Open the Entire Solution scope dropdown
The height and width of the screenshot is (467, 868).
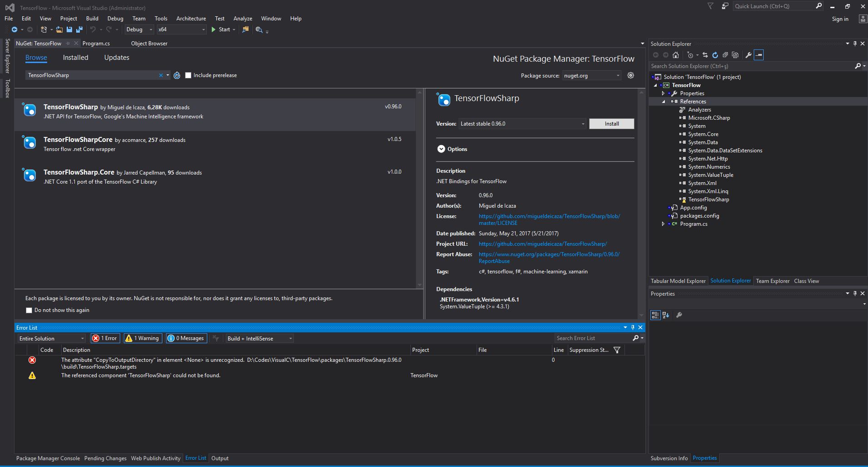point(51,338)
